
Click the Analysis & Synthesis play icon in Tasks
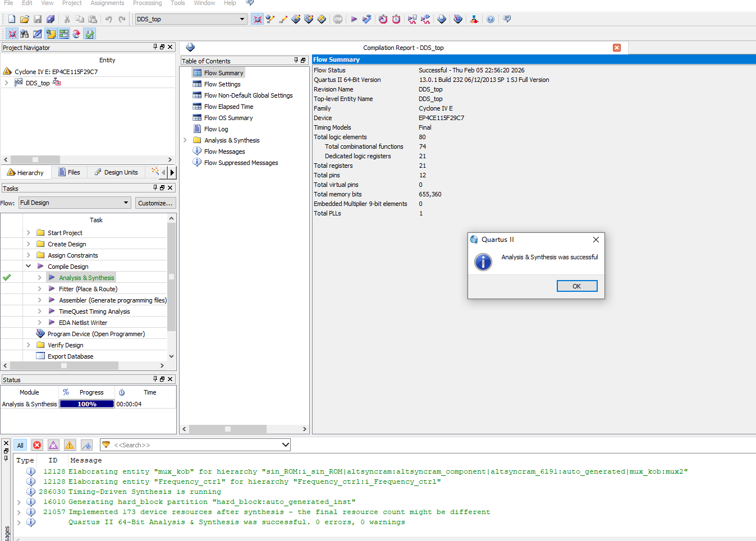pos(52,277)
